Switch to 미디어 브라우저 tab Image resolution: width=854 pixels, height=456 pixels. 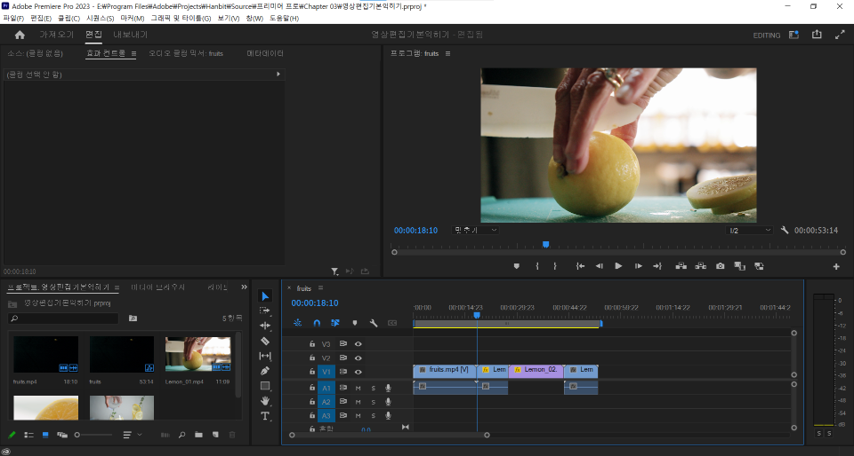click(x=158, y=287)
